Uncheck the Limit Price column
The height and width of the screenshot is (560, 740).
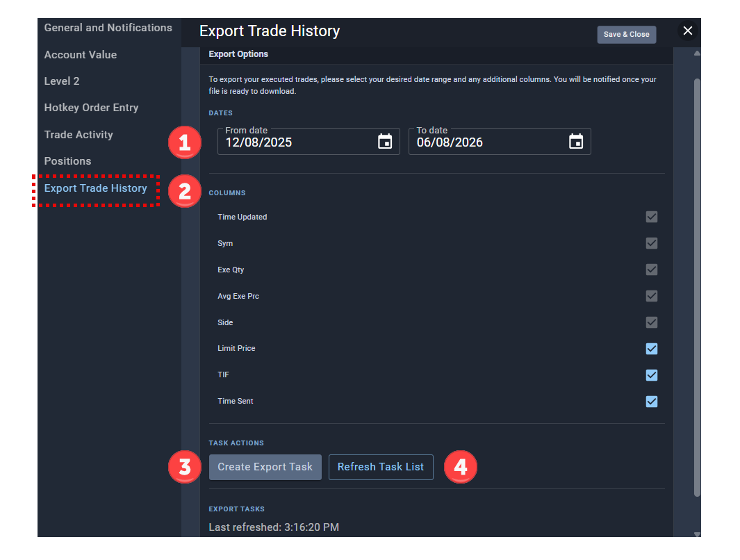pos(651,349)
